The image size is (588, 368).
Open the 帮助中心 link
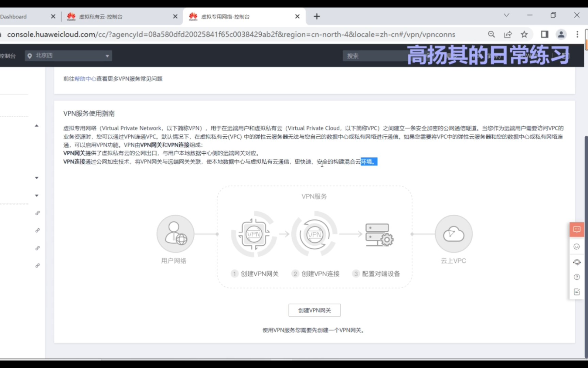(85, 79)
